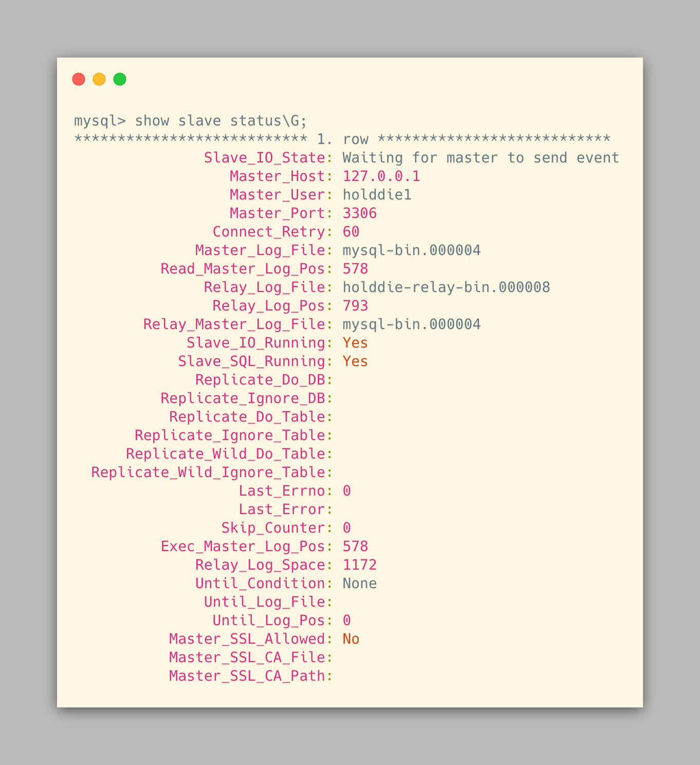This screenshot has width=700, height=765.
Task: Select the 'Master_SSL_Allowed' label
Action: 247,639
